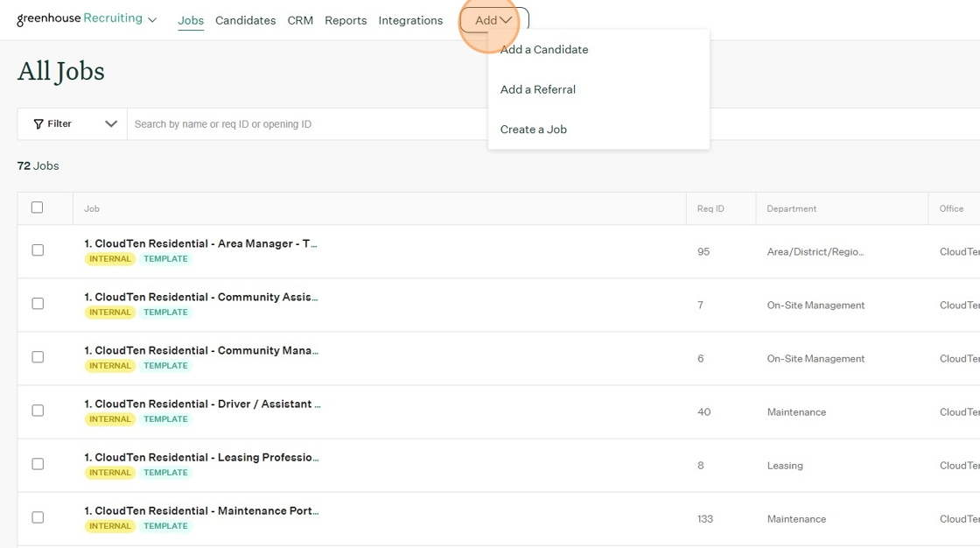Click the 72 Jobs count text
The height and width of the screenshot is (548, 980).
pos(38,165)
